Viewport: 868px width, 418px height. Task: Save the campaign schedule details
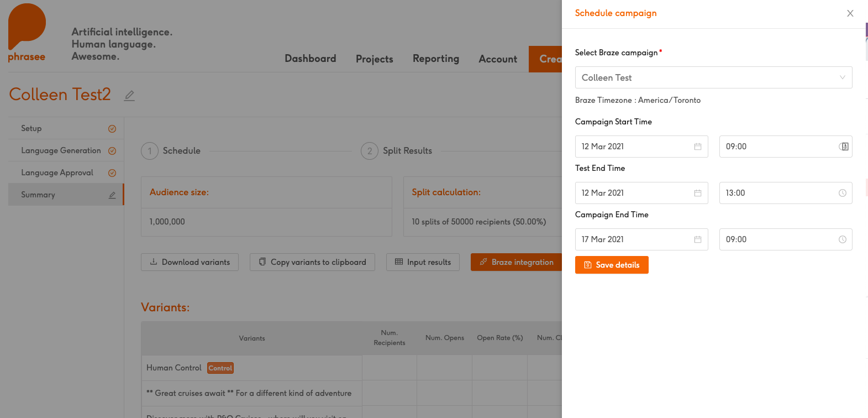612,265
